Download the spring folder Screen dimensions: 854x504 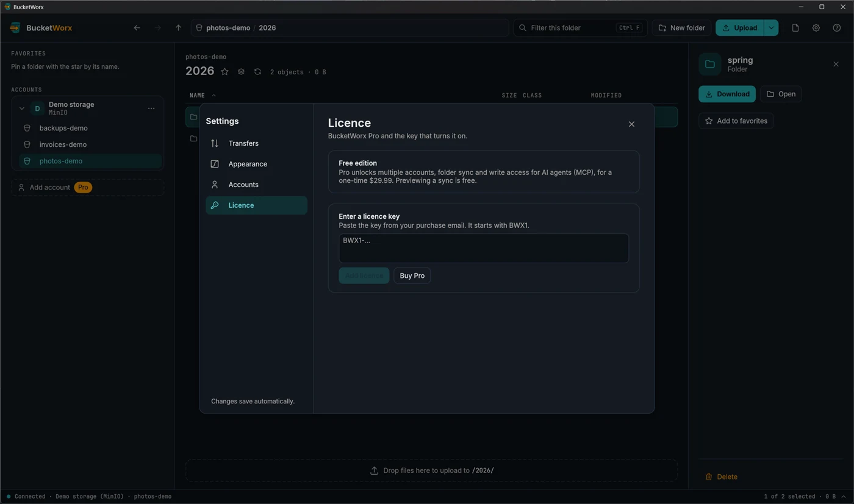tap(727, 94)
